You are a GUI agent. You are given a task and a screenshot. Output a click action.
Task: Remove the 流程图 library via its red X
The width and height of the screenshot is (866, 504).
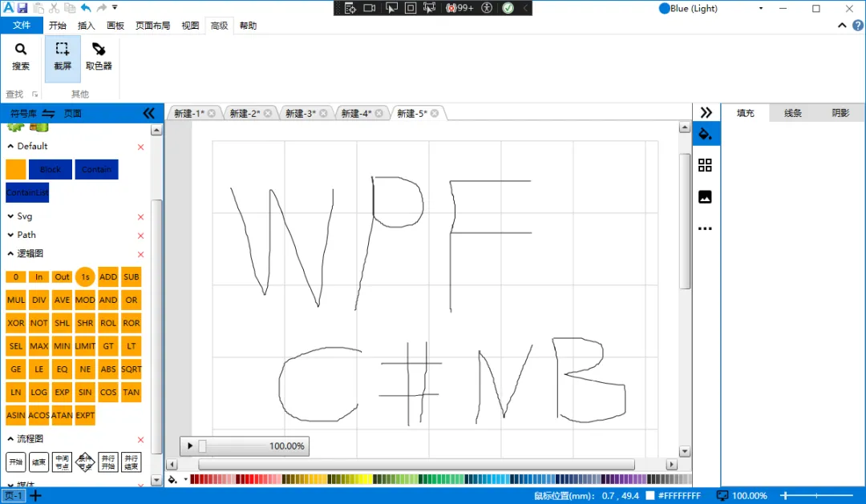[x=140, y=438]
